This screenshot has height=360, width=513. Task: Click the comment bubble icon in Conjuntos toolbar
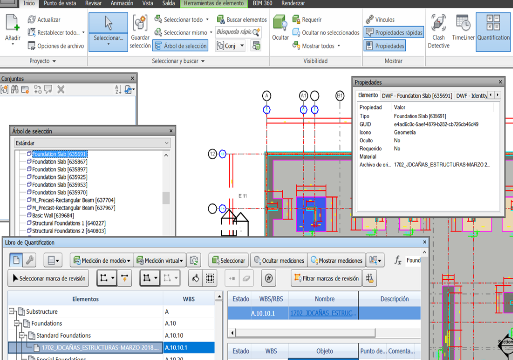48,89
